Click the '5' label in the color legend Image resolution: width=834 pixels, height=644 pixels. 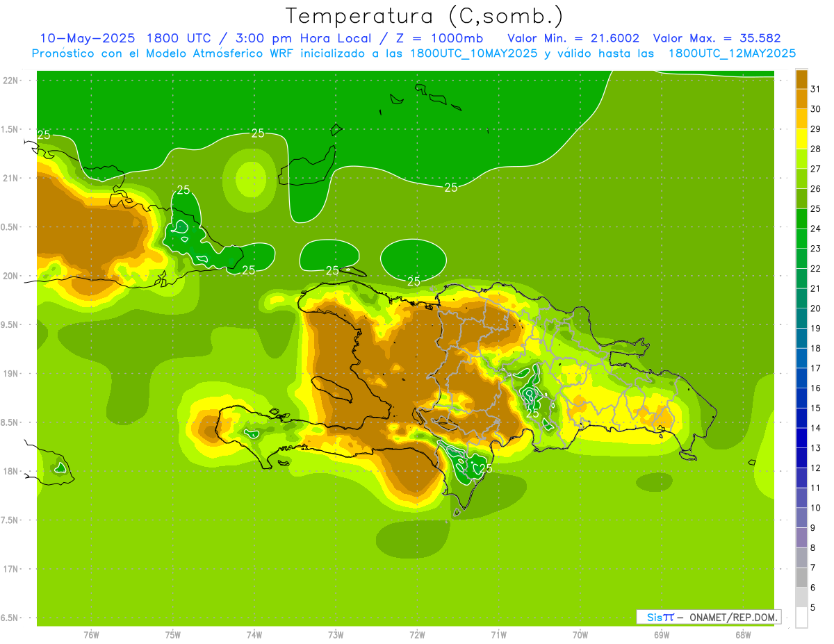812,608
